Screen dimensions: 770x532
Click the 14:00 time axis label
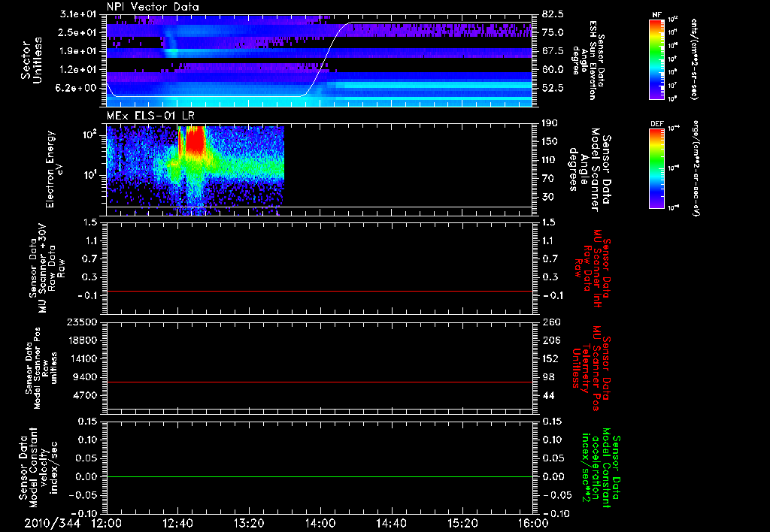(320, 523)
